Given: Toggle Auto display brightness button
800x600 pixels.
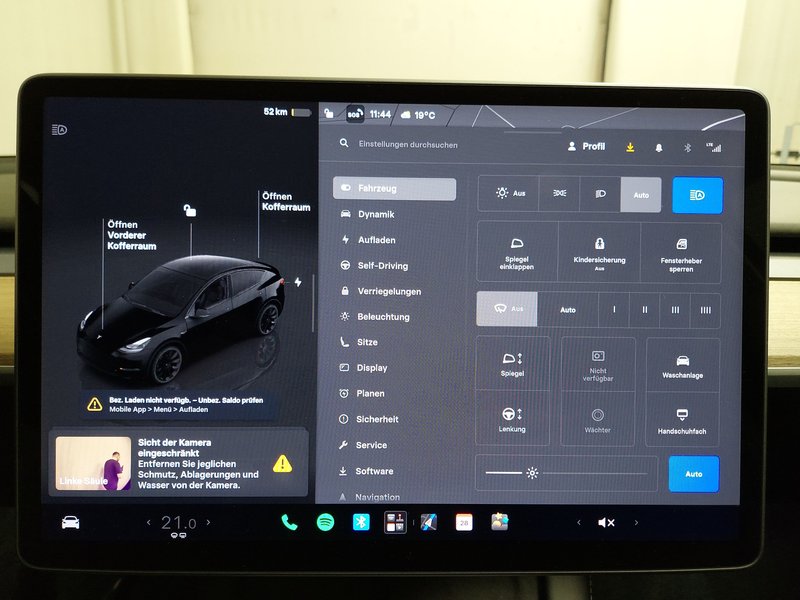Looking at the screenshot, I should pyautogui.click(x=694, y=474).
